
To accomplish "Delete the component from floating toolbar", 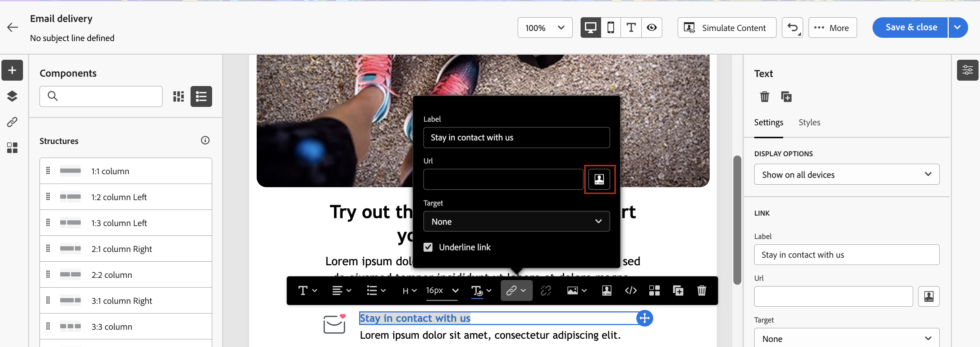I will (x=701, y=290).
